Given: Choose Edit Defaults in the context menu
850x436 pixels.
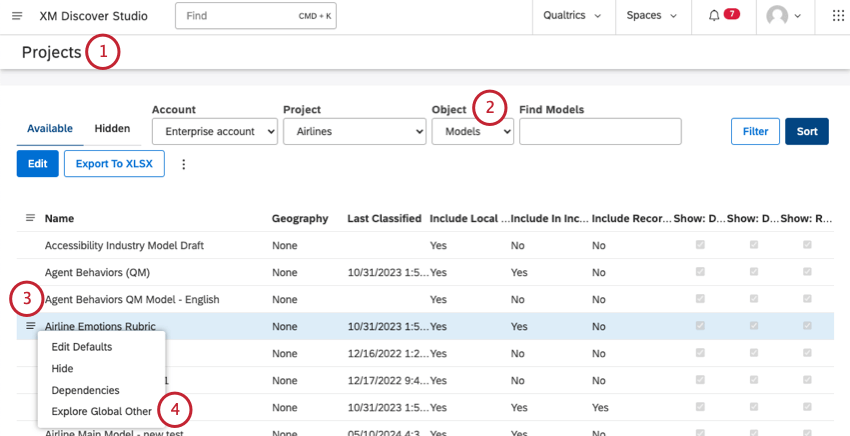Looking at the screenshot, I should point(82,347).
